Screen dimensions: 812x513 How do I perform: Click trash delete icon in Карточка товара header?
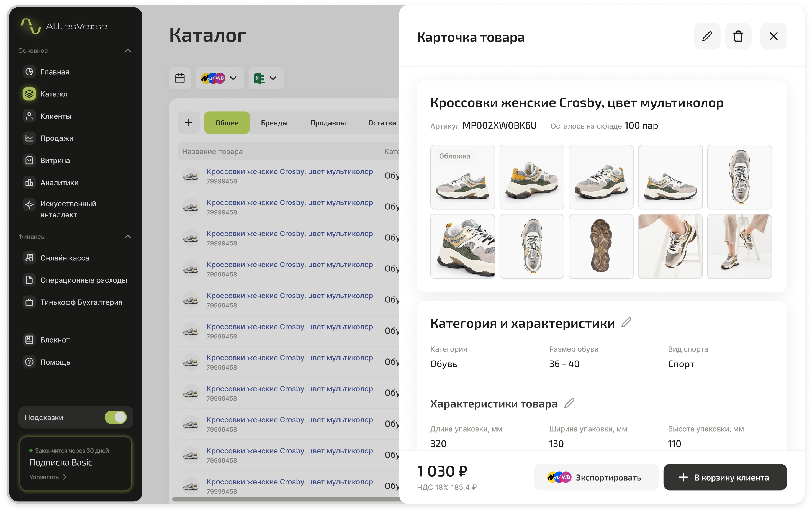point(738,36)
